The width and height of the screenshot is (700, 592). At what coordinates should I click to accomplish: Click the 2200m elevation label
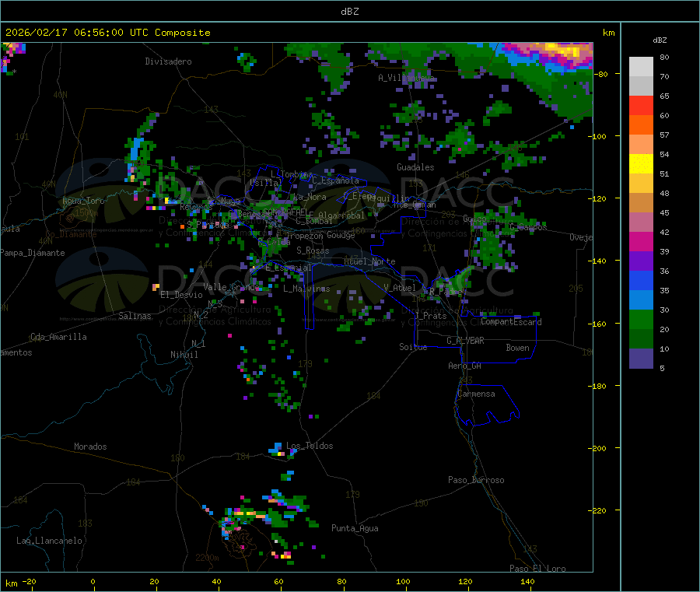coord(207,558)
